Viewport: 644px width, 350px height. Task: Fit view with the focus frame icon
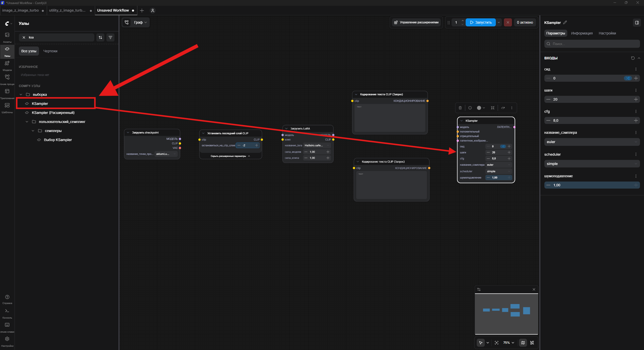point(497,343)
